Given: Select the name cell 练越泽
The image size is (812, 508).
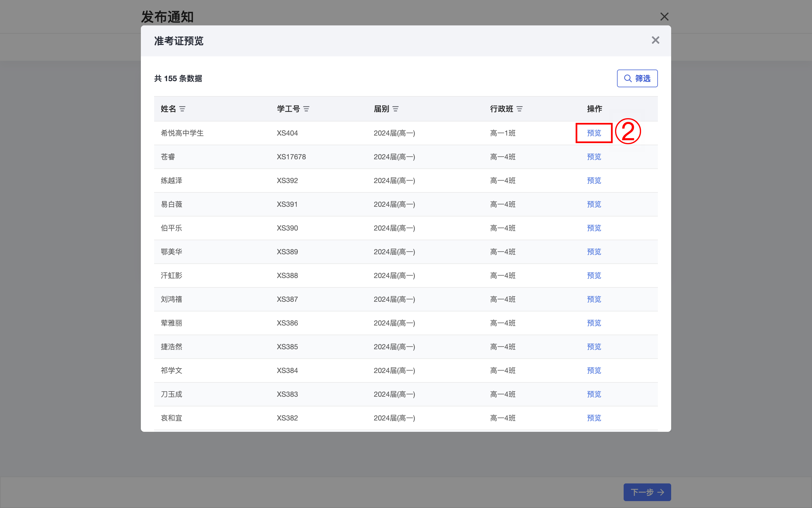Looking at the screenshot, I should 172,181.
